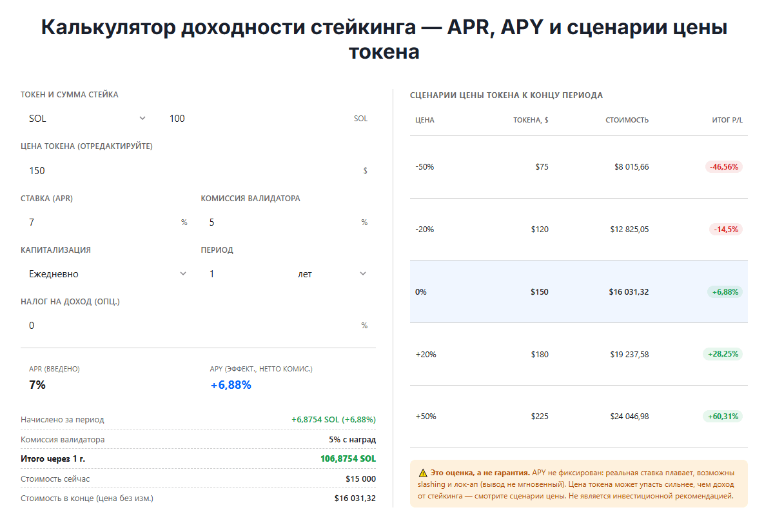Click the -14,5% P/L badge
This screenshot has height=532, width=784.
[726, 230]
